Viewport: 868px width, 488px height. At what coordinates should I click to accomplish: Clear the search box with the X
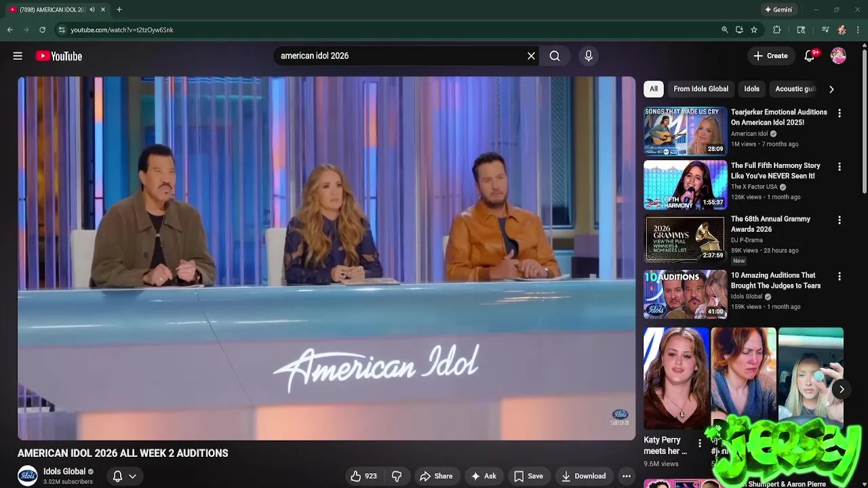click(531, 56)
